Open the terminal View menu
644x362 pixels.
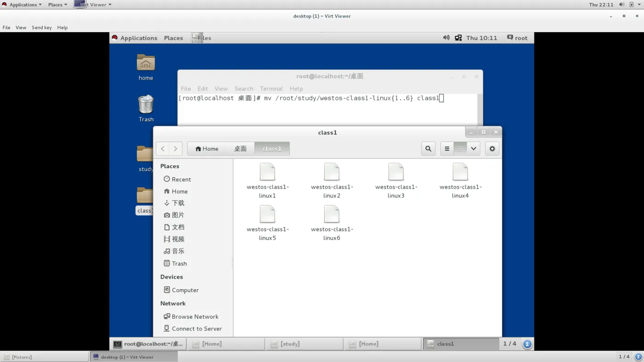(221, 89)
